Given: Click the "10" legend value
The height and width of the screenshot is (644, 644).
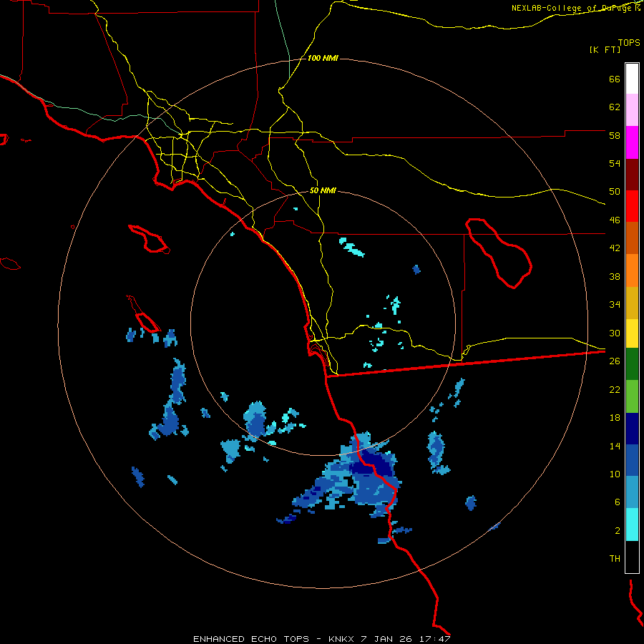Looking at the screenshot, I should point(615,474).
